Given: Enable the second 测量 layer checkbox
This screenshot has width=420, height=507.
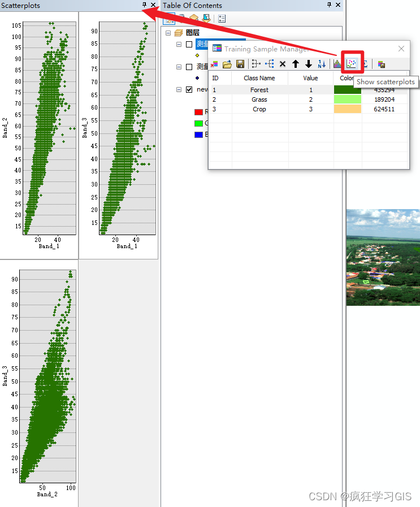Looking at the screenshot, I should 189,67.
